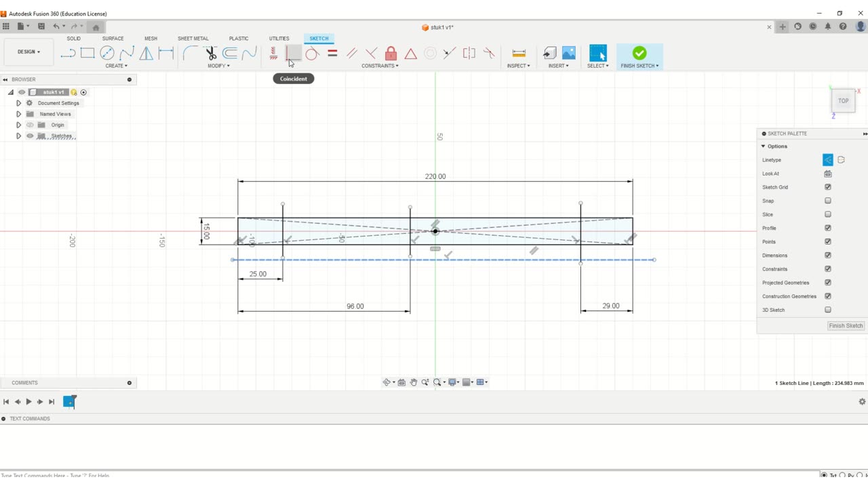Expand the Named Views node
This screenshot has height=488, width=868.
pos(19,114)
